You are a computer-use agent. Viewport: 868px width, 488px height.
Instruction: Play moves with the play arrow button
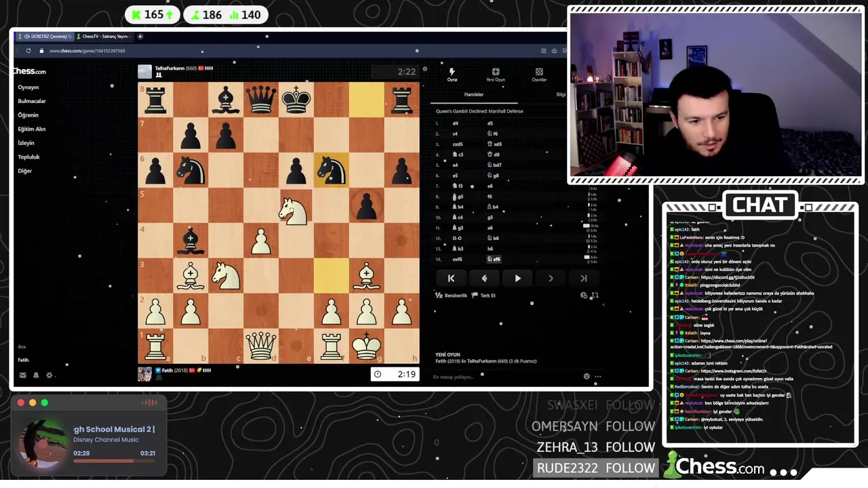517,278
